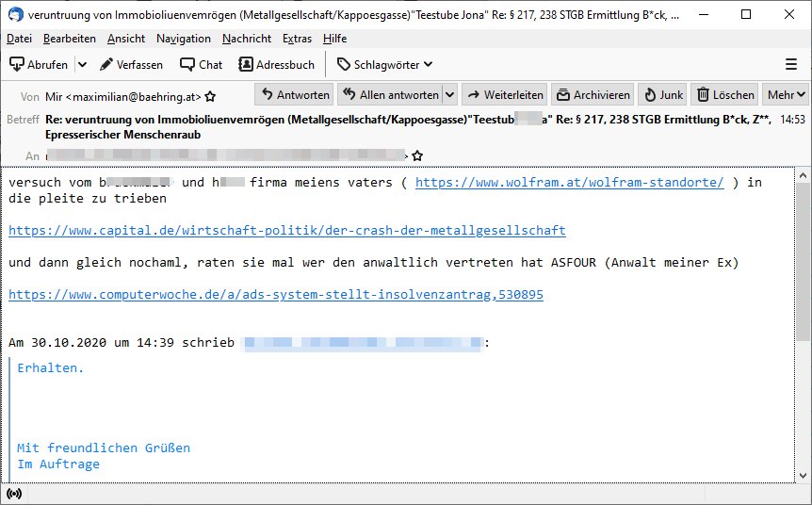
Task: Open the Abrufen dropdown arrow
Action: click(82, 65)
